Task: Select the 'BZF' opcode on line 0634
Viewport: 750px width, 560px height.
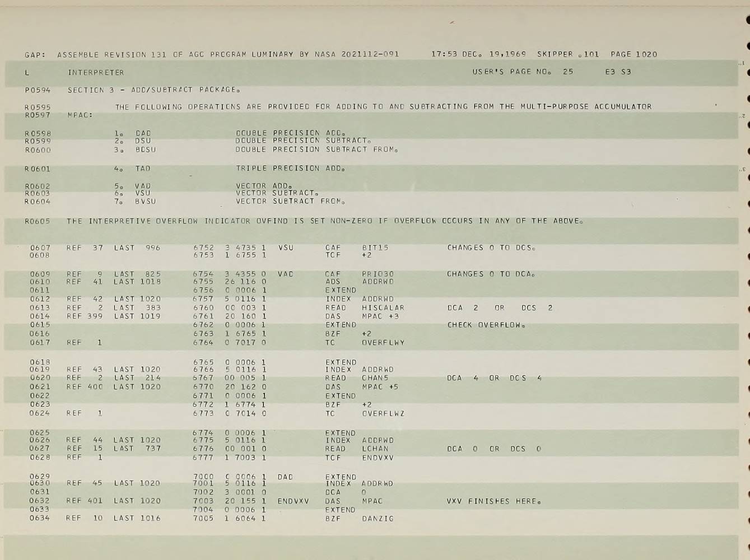Action: [x=333, y=519]
